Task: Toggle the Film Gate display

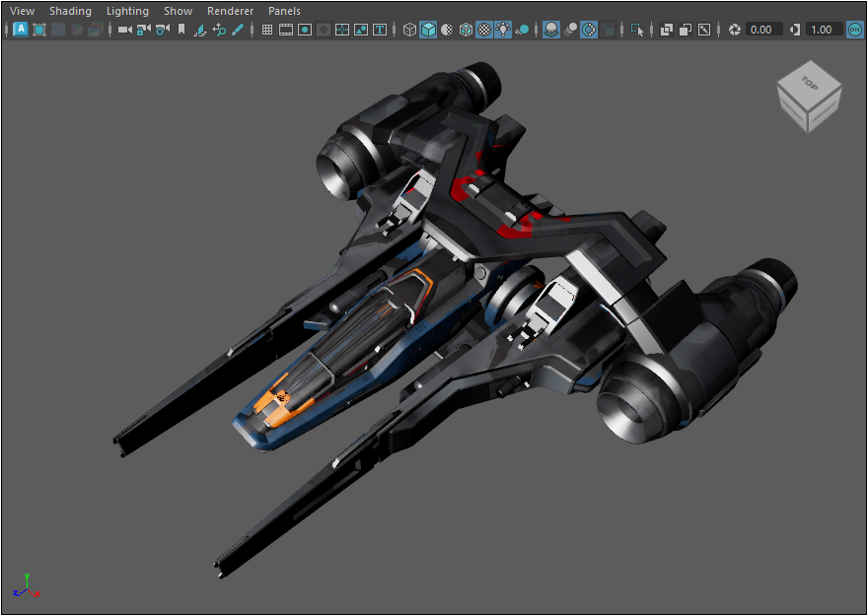Action: pos(286,30)
